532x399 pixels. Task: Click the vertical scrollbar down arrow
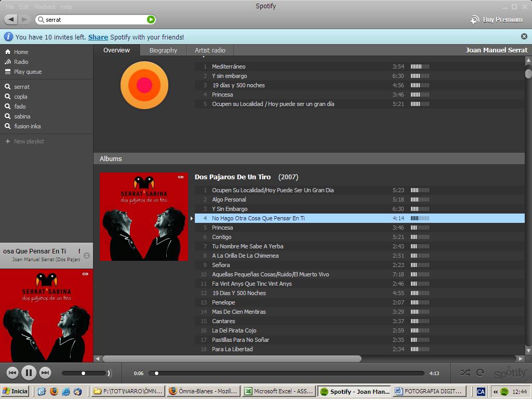click(528, 351)
